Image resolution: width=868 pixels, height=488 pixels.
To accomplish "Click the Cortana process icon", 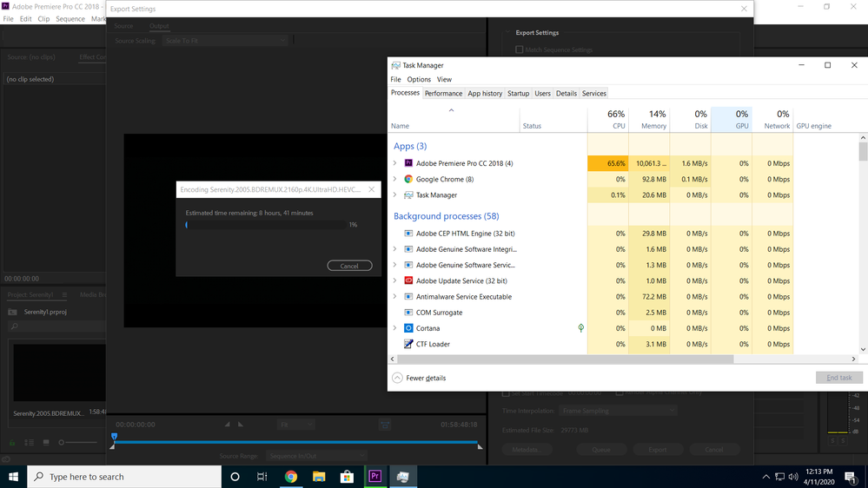I will click(408, 328).
